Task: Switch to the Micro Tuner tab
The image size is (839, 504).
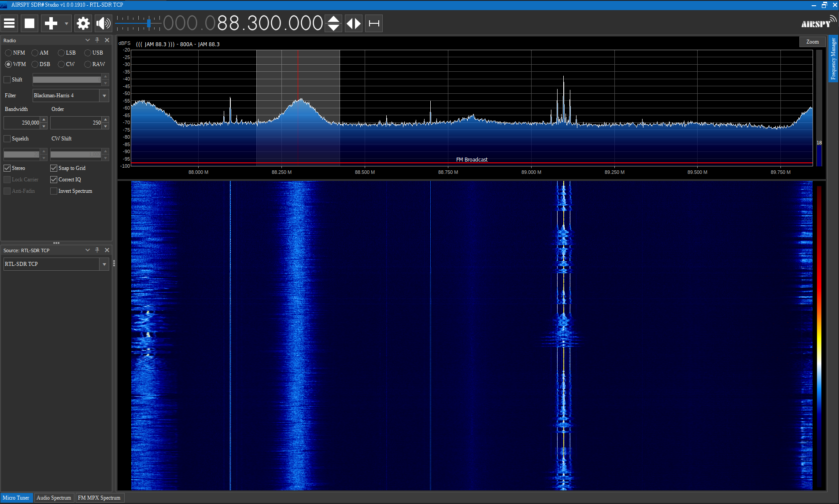Action: (16, 498)
